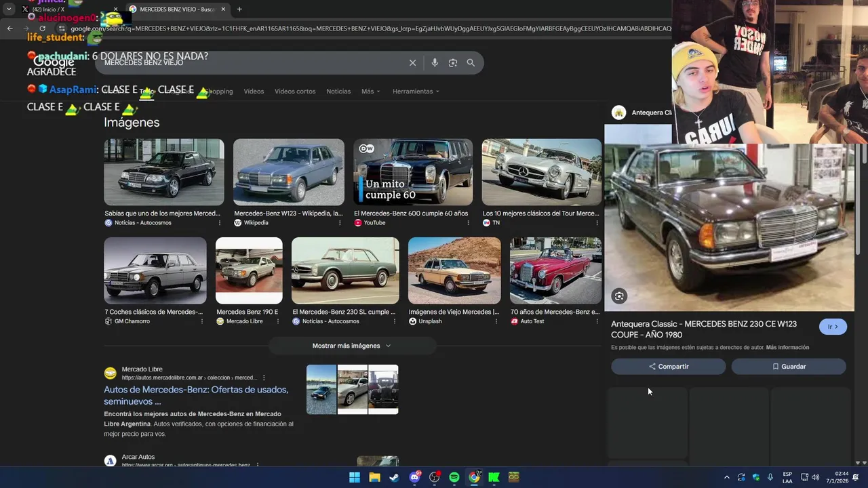Share the image with Compartir button
This screenshot has width=868, height=488.
669,367
